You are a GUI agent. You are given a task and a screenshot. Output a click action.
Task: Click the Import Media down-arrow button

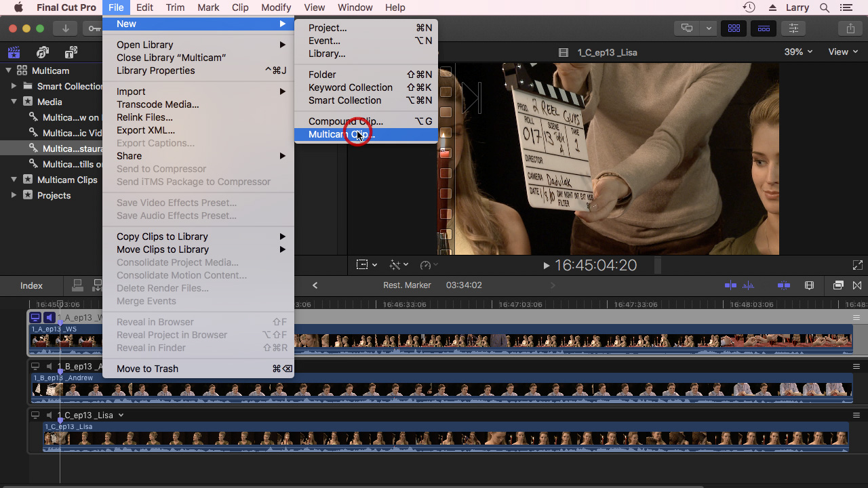[65, 28]
